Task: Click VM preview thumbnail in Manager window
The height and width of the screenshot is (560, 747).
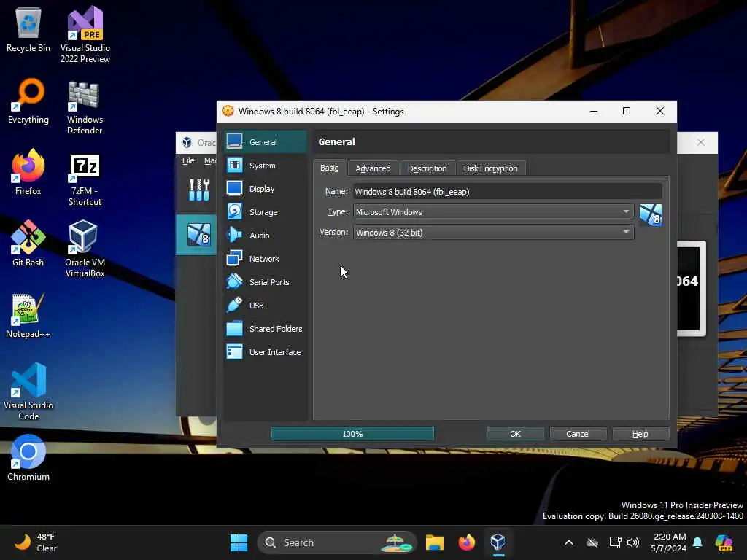Action: click(692, 288)
